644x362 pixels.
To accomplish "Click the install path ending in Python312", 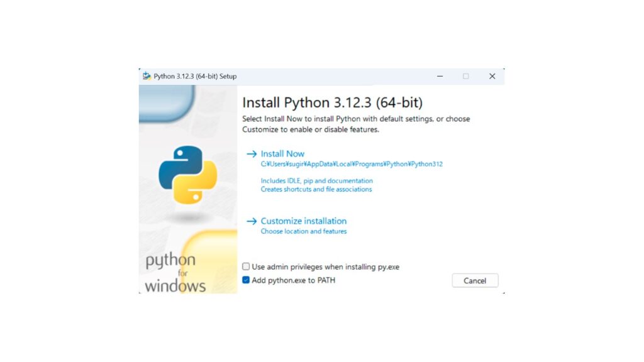I will (352, 164).
